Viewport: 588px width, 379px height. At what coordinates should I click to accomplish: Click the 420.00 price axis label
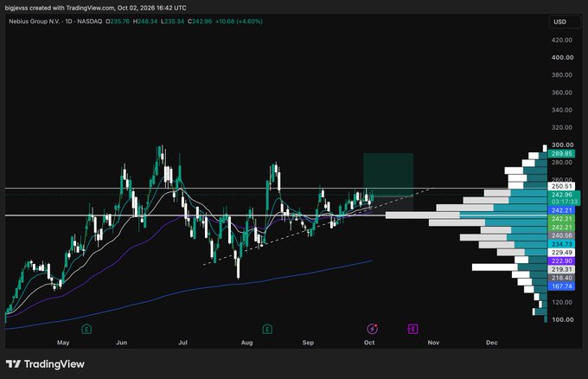[562, 40]
